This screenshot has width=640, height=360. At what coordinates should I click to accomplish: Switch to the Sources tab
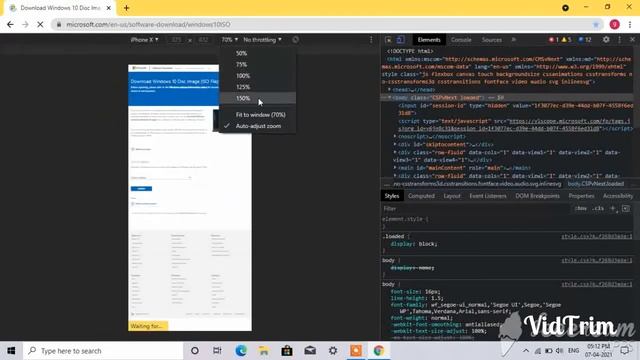(x=491, y=40)
